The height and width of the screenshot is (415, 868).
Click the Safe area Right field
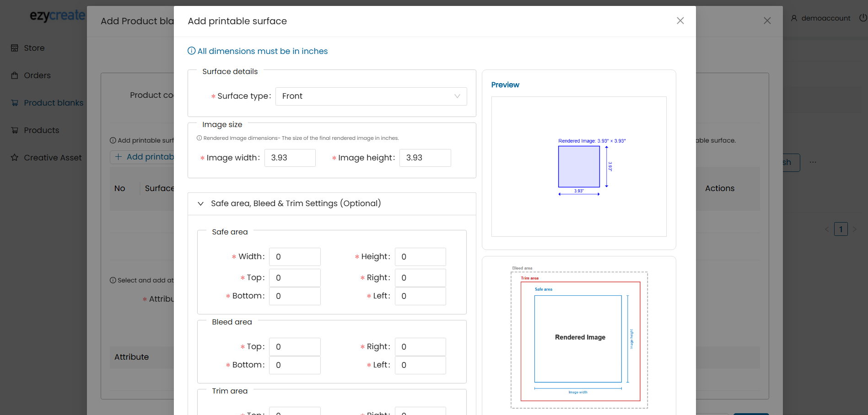click(420, 278)
